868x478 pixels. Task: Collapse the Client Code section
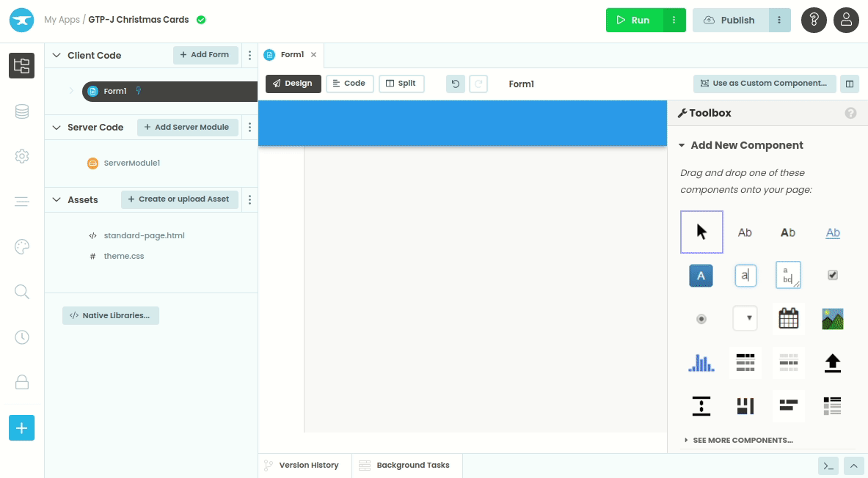point(56,55)
